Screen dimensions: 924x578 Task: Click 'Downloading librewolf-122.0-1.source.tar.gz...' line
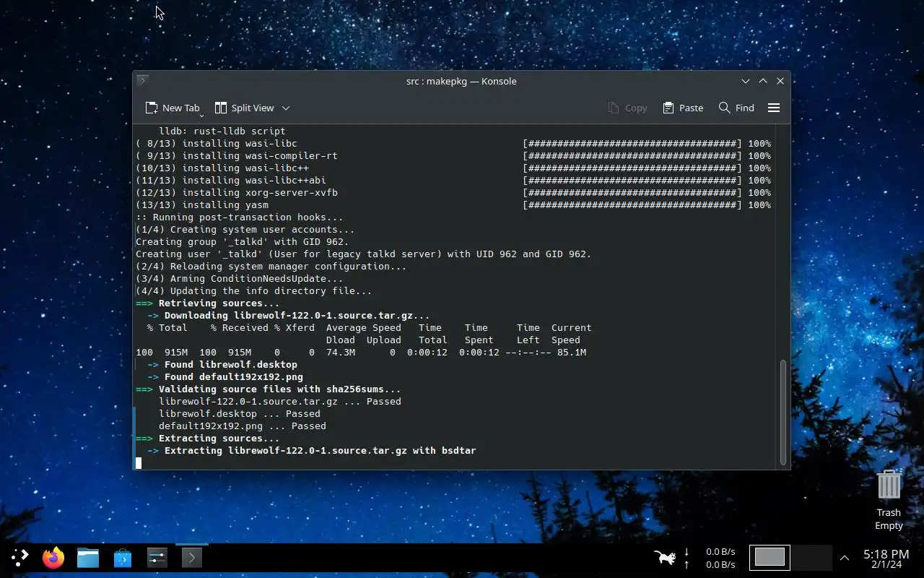coord(288,316)
